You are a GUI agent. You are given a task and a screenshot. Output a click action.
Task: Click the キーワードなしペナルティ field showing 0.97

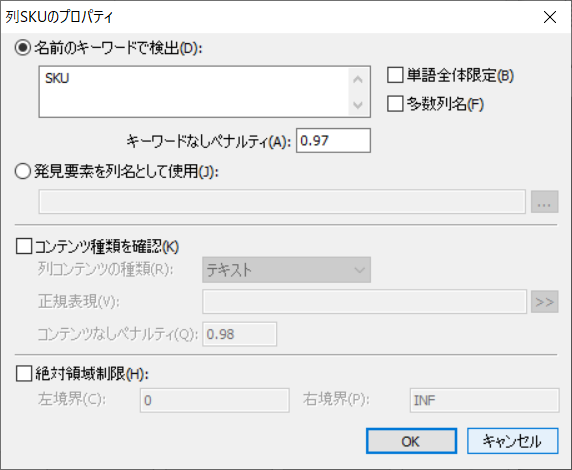click(333, 140)
